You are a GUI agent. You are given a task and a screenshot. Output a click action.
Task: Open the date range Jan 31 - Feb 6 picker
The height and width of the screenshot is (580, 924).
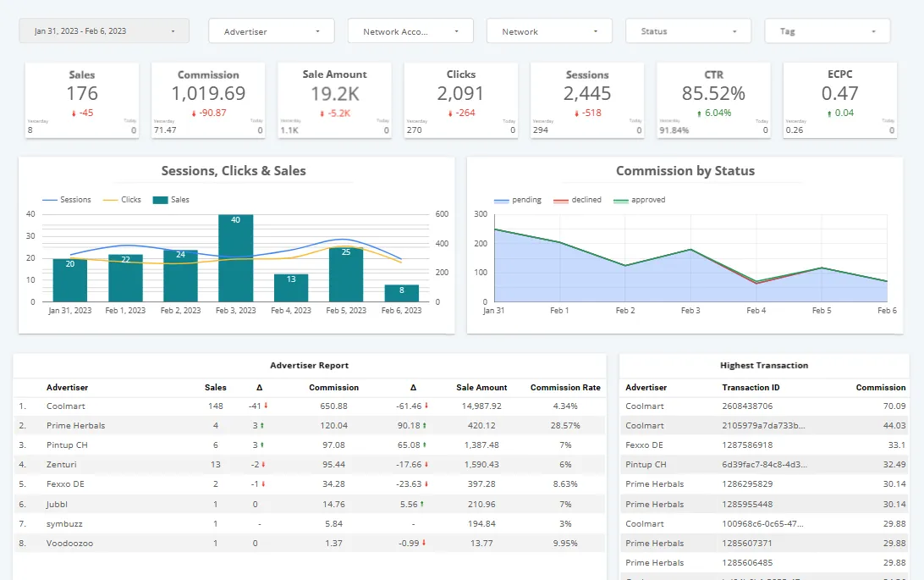click(105, 31)
